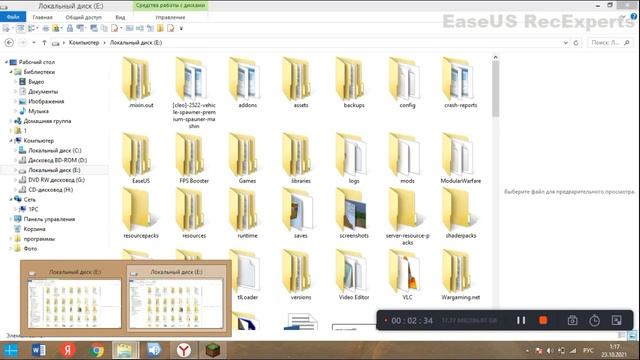
Task: Select the программы folder in the tree
Action: coord(35,239)
